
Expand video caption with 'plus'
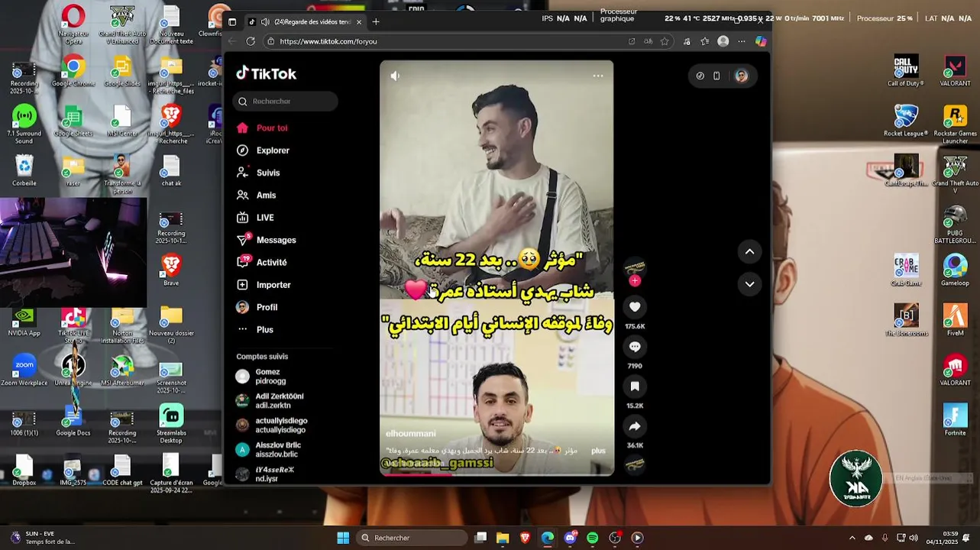pyautogui.click(x=598, y=451)
